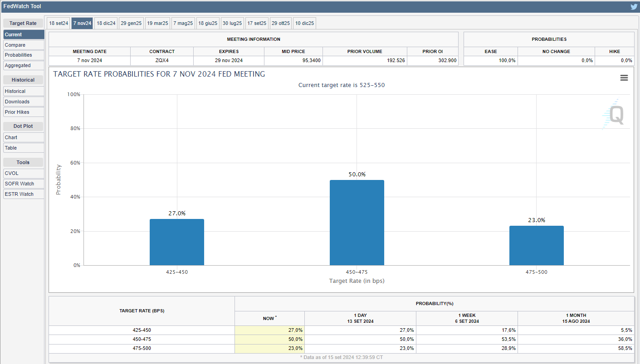Select the 18 set24 meeting tab
The height and width of the screenshot is (364, 640).
(x=59, y=23)
